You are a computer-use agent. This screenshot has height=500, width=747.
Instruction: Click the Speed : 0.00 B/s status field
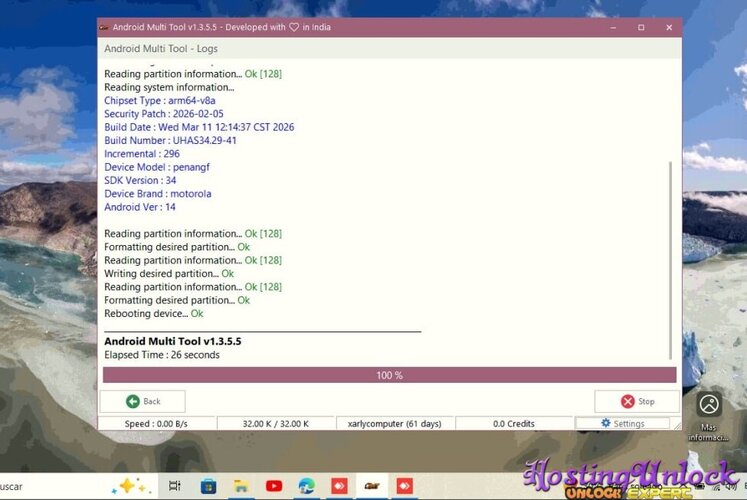[x=157, y=423]
